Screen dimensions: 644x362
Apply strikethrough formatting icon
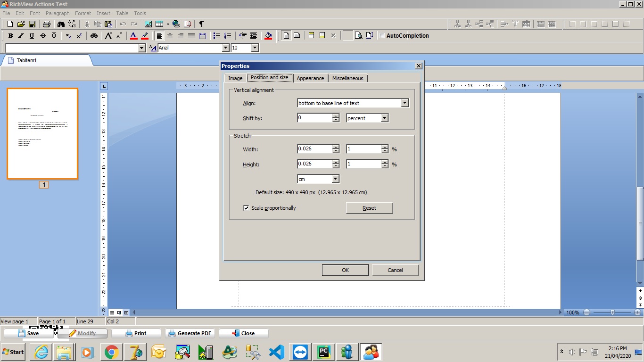click(43, 36)
